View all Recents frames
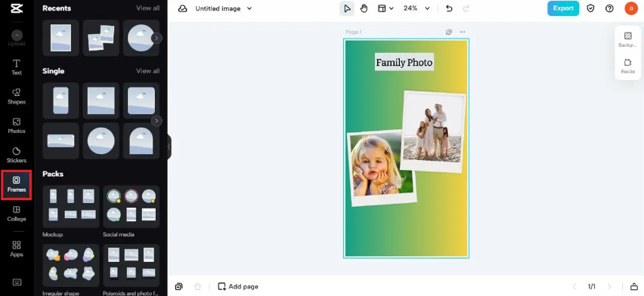 tap(148, 8)
